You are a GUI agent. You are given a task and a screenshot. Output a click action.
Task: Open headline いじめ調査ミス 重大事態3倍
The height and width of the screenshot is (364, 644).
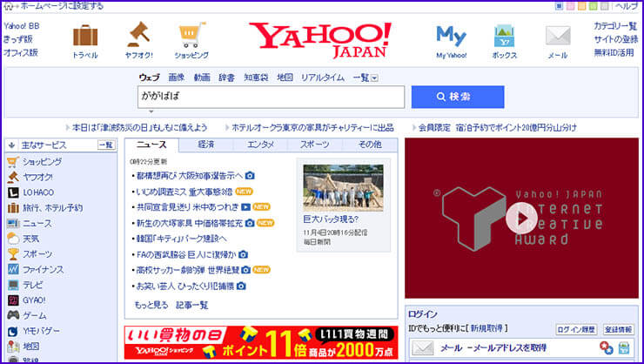(x=184, y=192)
